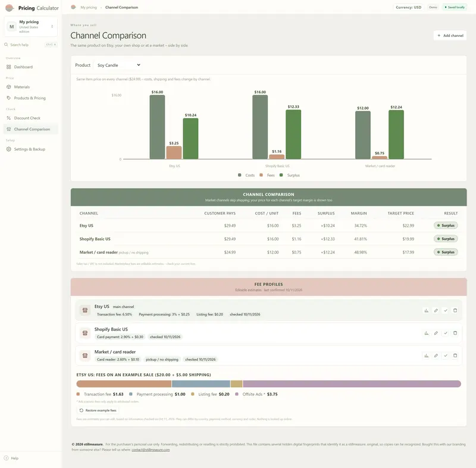Open Products & Pricing section

30,98
